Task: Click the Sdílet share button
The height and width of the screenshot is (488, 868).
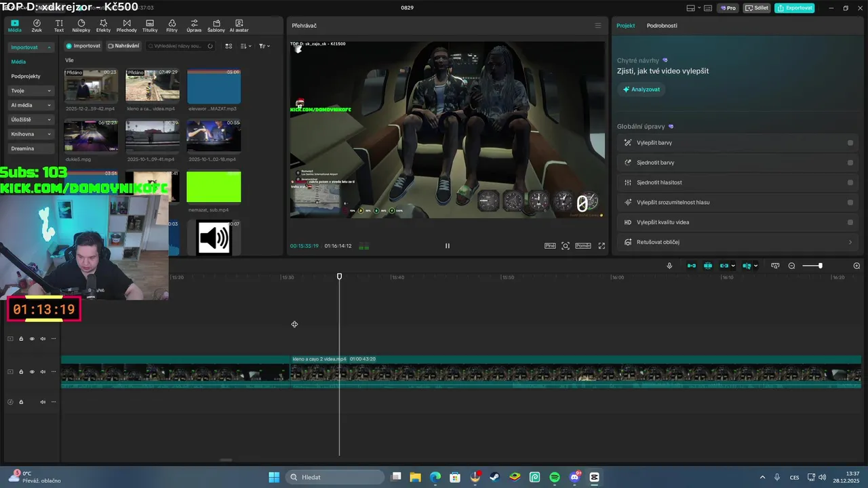Action: (x=757, y=8)
